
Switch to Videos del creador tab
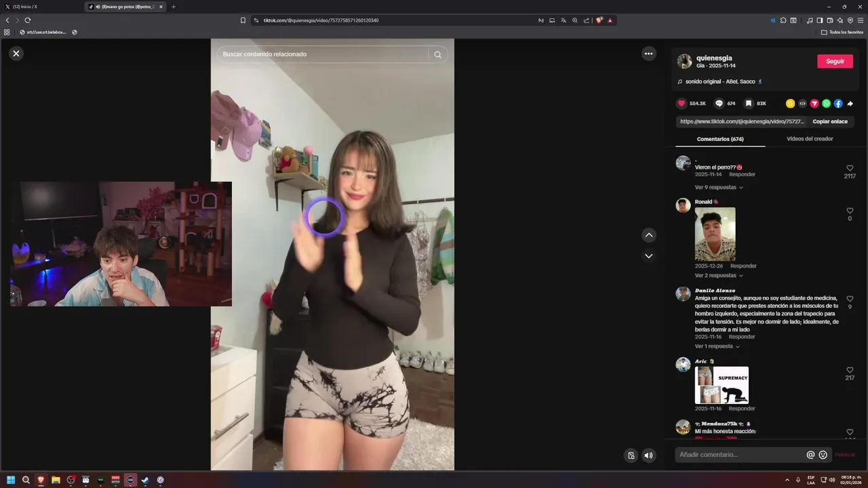click(x=810, y=139)
